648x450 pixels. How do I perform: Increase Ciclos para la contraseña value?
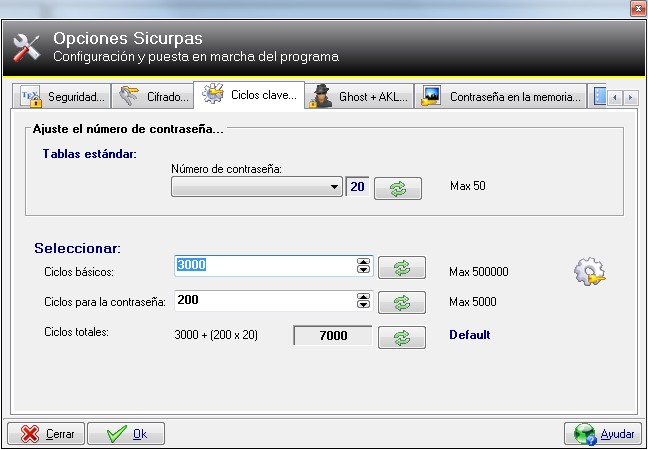[363, 296]
